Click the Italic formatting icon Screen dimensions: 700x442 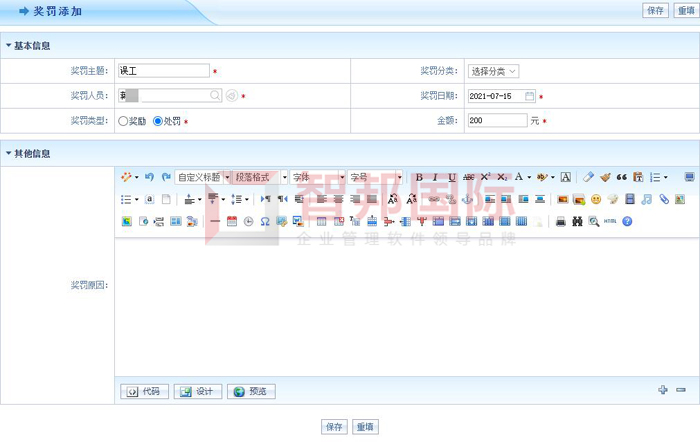pos(435,177)
